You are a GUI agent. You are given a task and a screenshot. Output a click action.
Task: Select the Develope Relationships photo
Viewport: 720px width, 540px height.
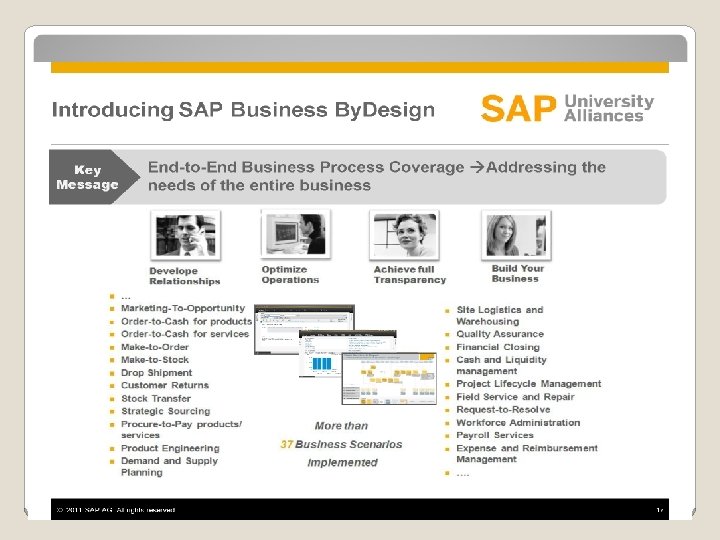(x=186, y=235)
